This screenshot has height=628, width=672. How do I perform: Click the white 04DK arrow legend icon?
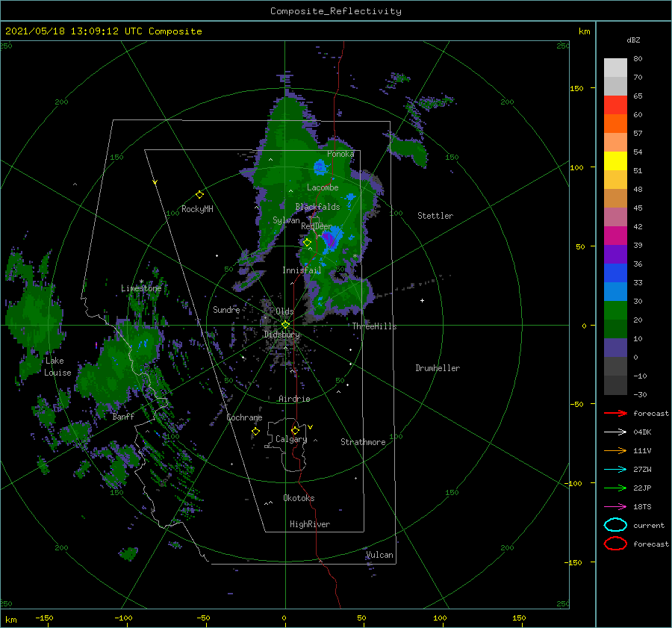(615, 432)
